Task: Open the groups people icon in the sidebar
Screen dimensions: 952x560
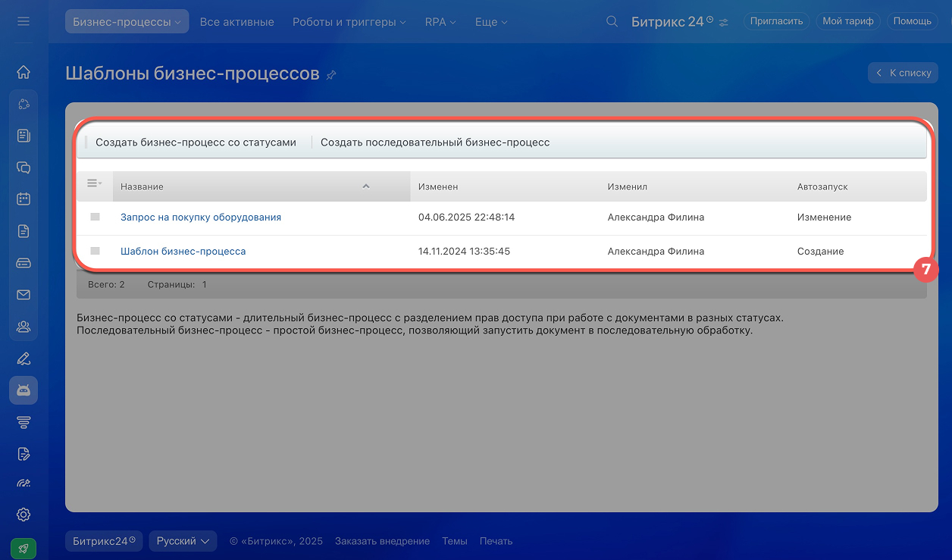Action: pos(23,327)
